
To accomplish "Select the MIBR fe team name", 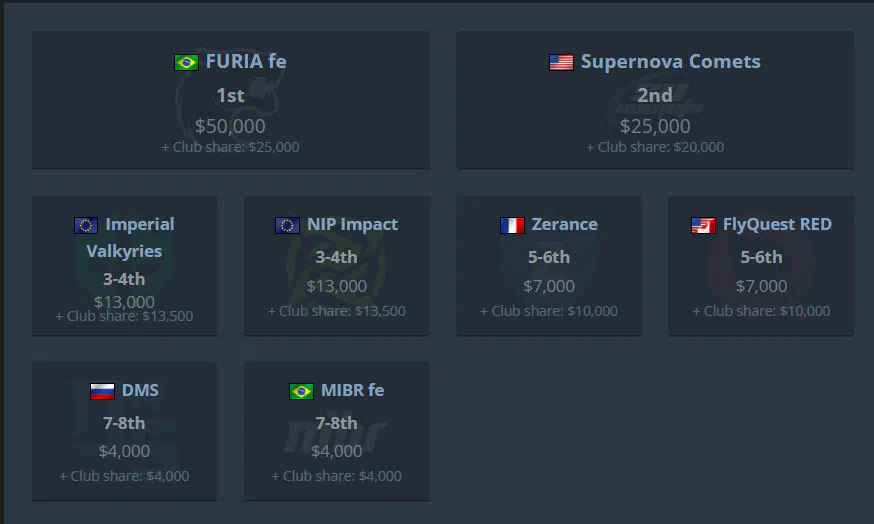I will [352, 390].
